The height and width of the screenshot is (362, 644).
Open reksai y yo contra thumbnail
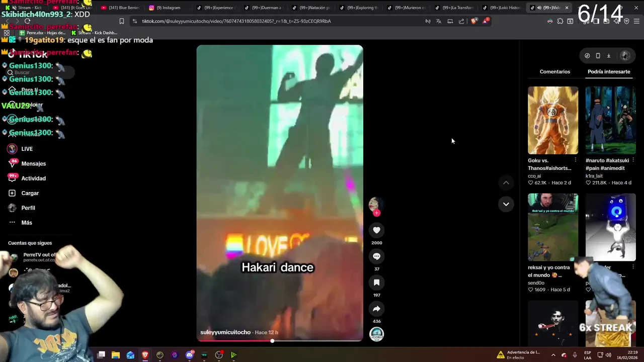point(553,227)
